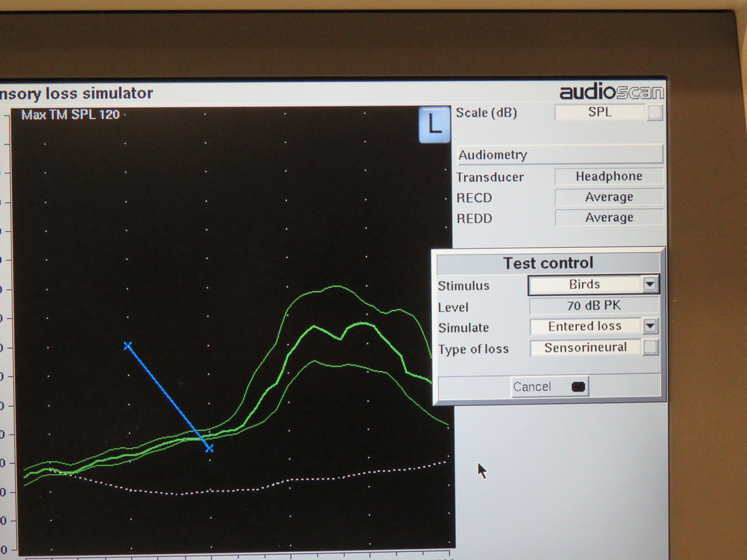
Task: Click the RECD Average field
Action: [x=608, y=197]
